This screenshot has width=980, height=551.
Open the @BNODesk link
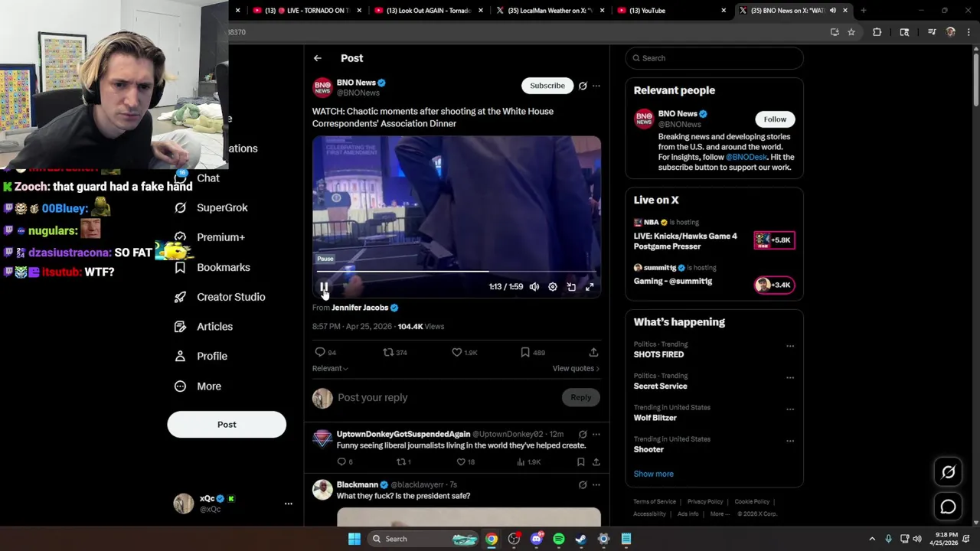pyautogui.click(x=746, y=157)
